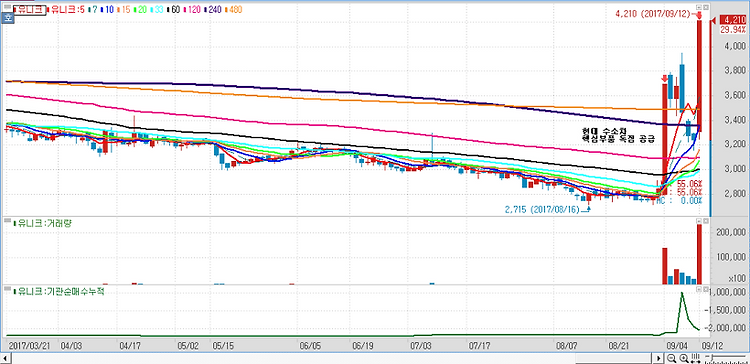The width and height of the screenshot is (750, 364).
Task: Zoom out the chart with minus magnifier
Action: [x=671, y=358]
